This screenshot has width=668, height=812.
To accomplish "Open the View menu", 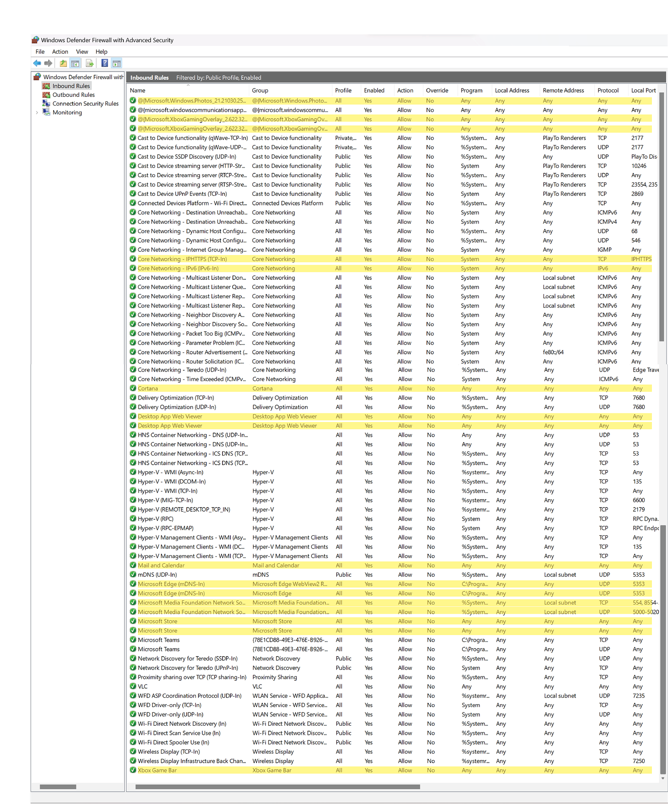I will pyautogui.click(x=82, y=52).
